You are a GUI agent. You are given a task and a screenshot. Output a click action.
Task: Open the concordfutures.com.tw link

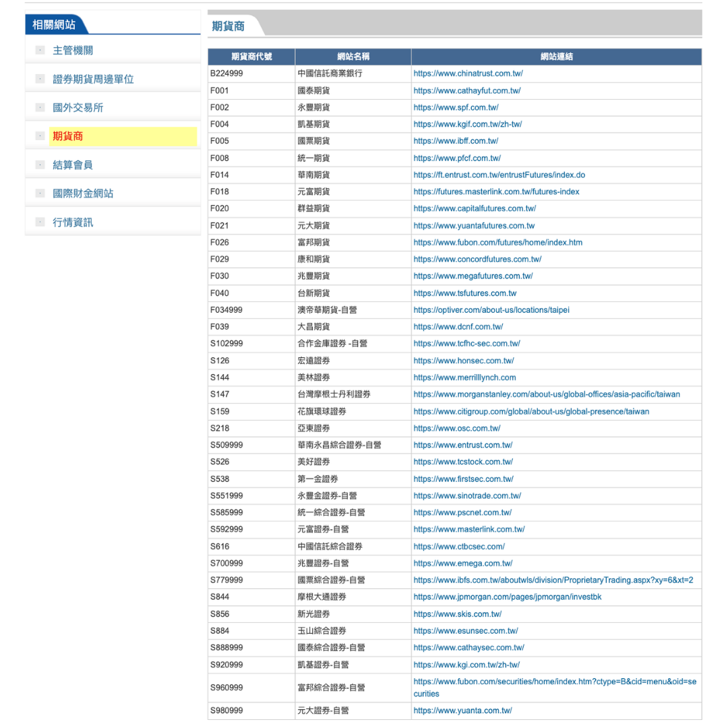(477, 259)
